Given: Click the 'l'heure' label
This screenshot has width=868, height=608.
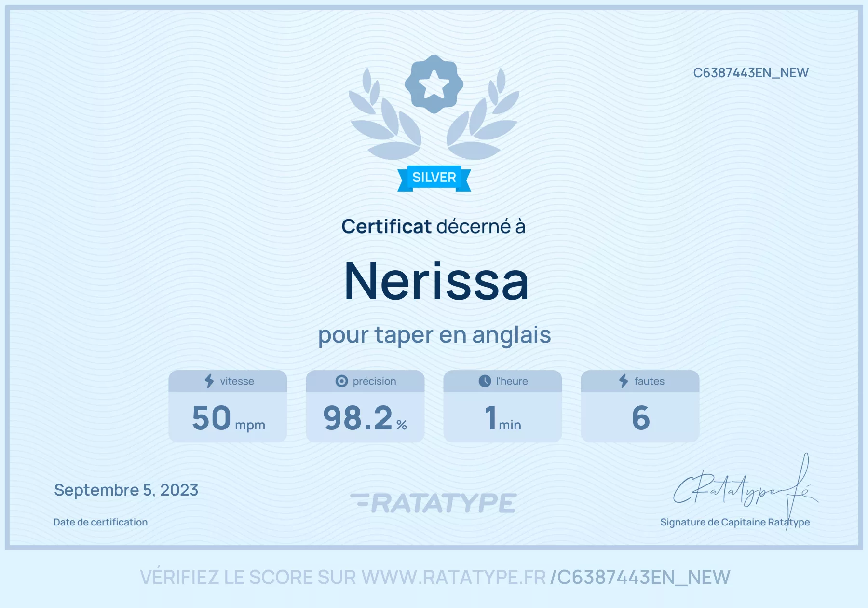Looking at the screenshot, I should click(x=512, y=381).
